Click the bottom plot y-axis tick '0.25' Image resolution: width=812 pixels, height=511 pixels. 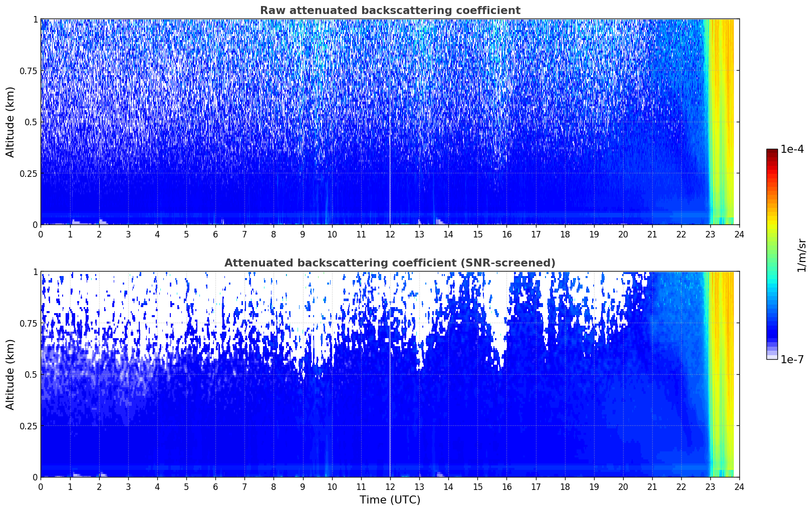coord(29,426)
